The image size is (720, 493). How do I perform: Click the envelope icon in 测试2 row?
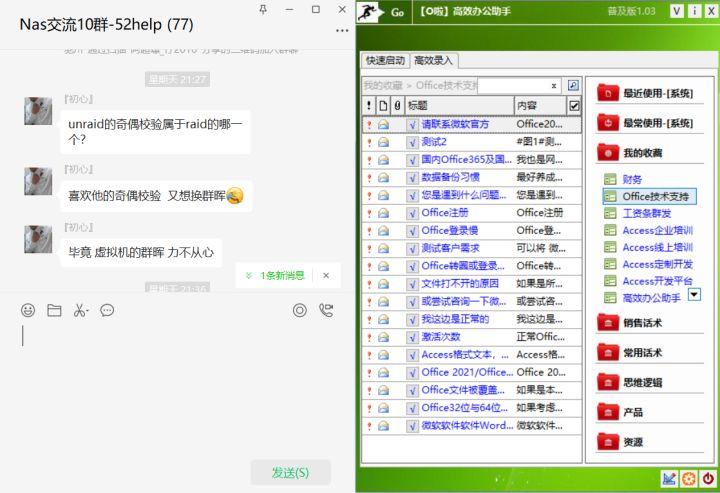click(383, 142)
